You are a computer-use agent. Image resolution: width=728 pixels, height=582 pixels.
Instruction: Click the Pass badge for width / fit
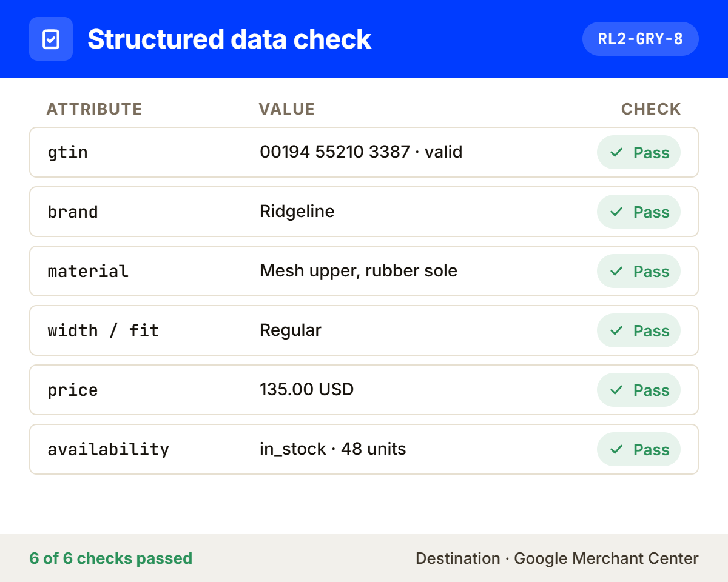[639, 330]
